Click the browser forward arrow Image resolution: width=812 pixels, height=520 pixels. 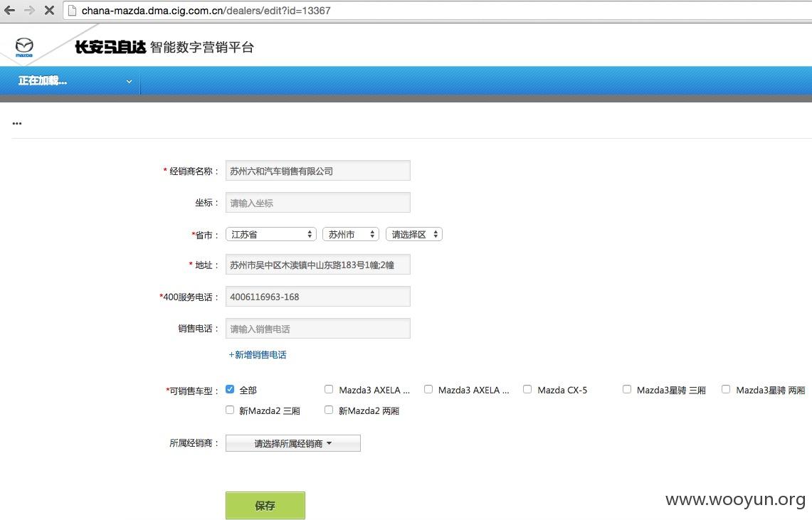[x=29, y=10]
